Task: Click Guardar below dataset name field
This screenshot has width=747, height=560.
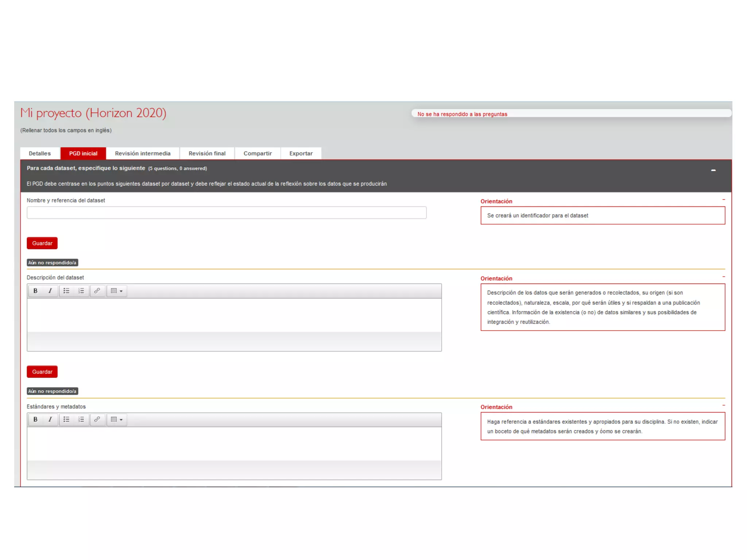Action: point(42,243)
